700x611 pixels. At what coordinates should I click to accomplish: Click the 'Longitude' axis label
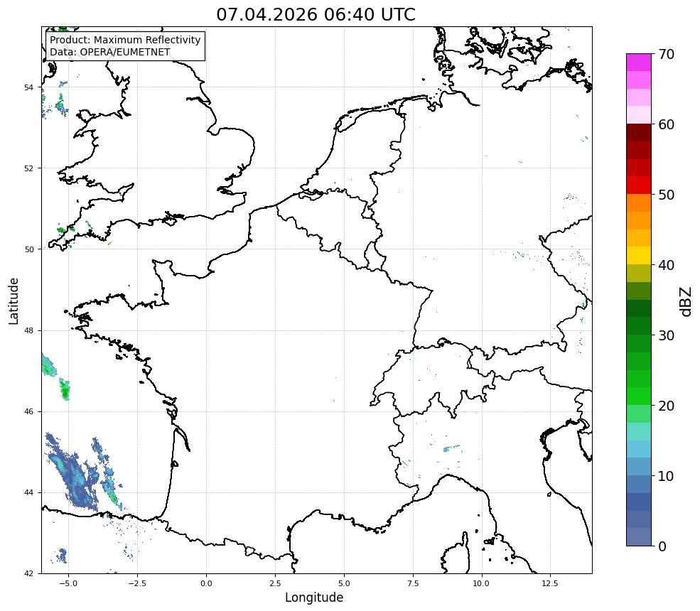[314, 598]
